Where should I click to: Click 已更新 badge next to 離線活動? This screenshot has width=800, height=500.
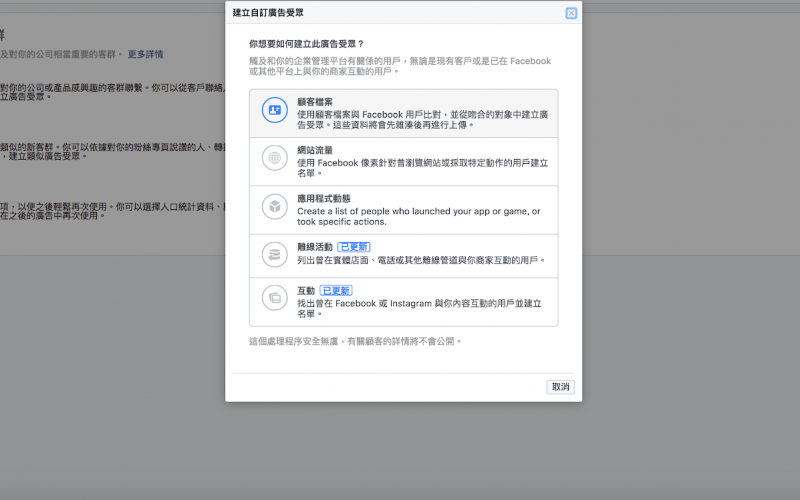[x=354, y=247]
